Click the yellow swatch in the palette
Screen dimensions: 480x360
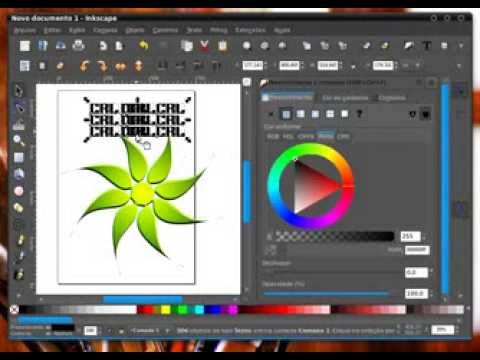coord(165,310)
